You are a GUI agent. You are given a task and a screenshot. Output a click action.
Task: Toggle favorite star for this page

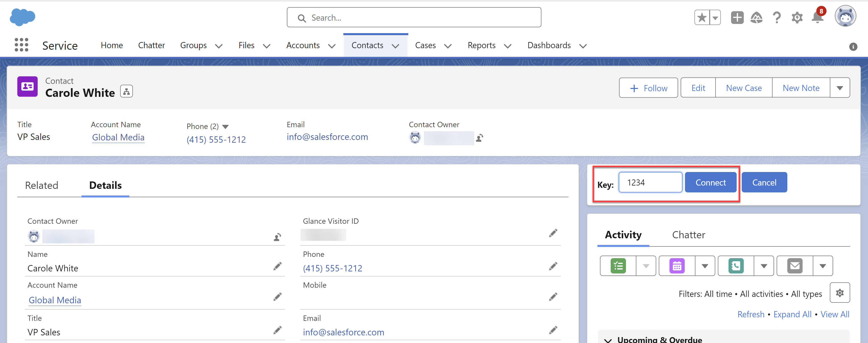[x=702, y=18]
